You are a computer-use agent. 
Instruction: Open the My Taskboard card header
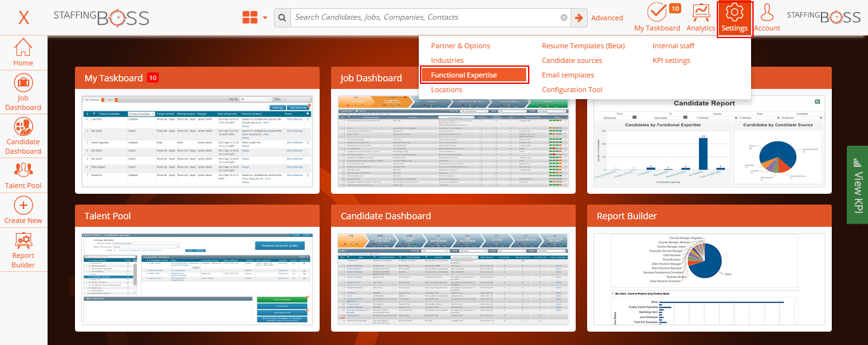coord(197,78)
